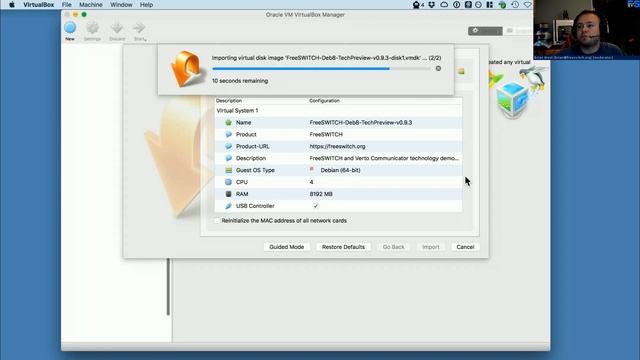Click the green shield menu bar icon
This screenshot has width=640, height=360.
[502, 5]
